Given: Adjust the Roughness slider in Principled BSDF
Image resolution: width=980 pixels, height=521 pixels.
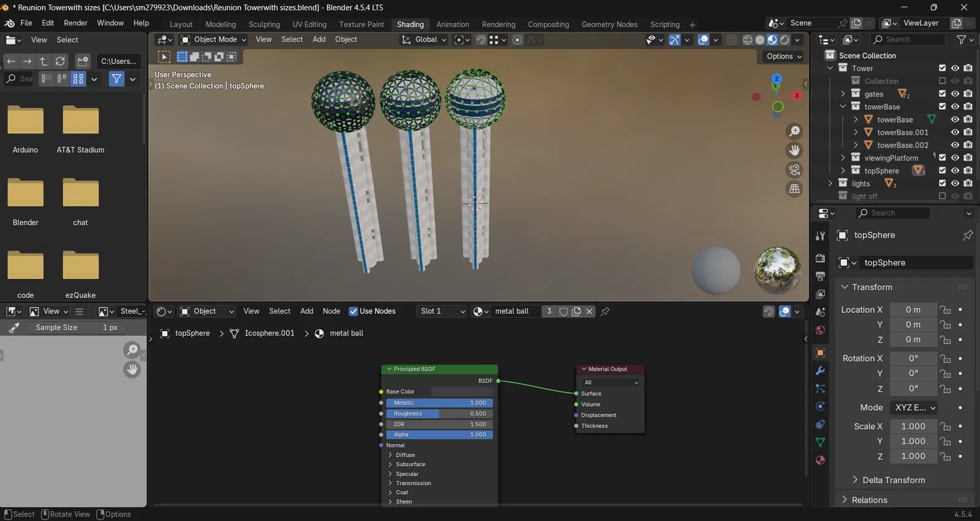Looking at the screenshot, I should (x=439, y=414).
